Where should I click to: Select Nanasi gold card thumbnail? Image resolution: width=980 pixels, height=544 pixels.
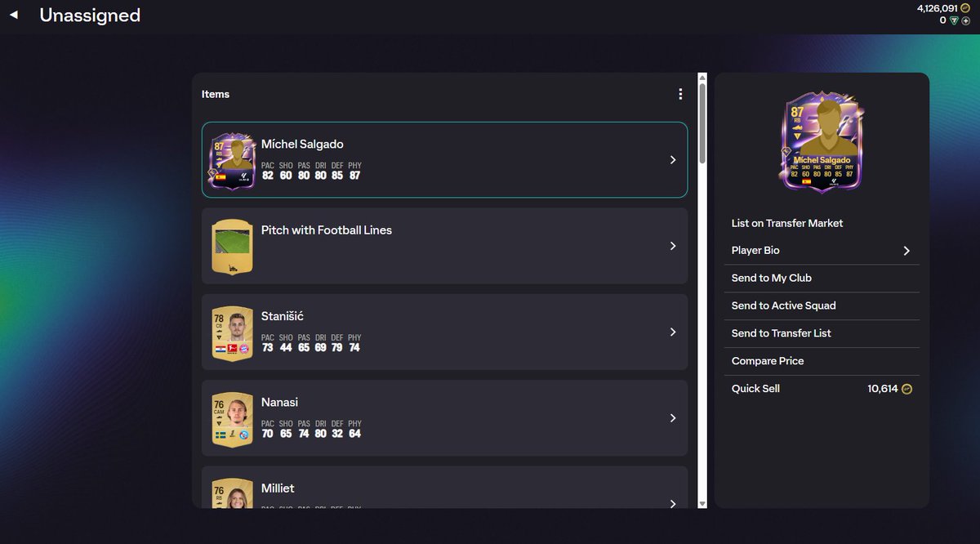tap(232, 418)
